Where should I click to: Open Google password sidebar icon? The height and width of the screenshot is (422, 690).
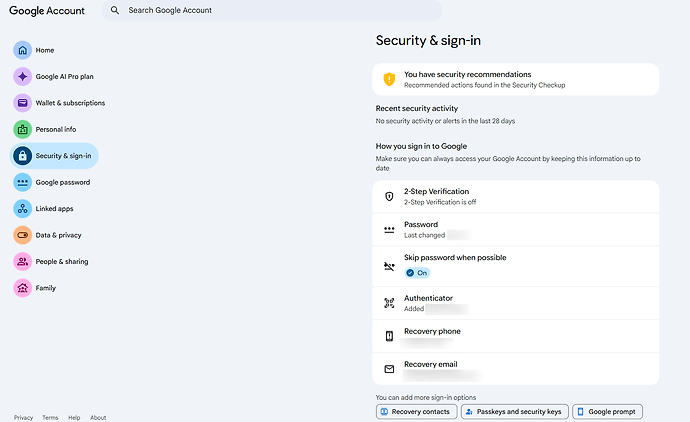(x=22, y=182)
